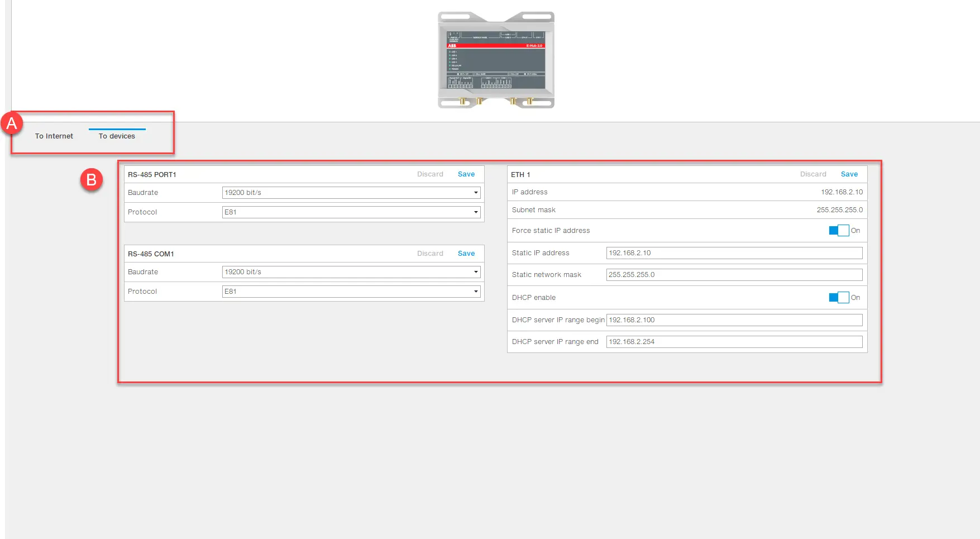This screenshot has width=980, height=539.
Task: Focus DHCP server IP range end field
Action: click(x=734, y=342)
